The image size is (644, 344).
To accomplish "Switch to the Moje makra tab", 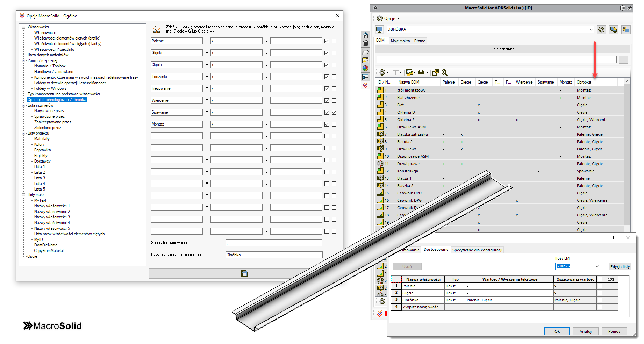I will [x=400, y=41].
